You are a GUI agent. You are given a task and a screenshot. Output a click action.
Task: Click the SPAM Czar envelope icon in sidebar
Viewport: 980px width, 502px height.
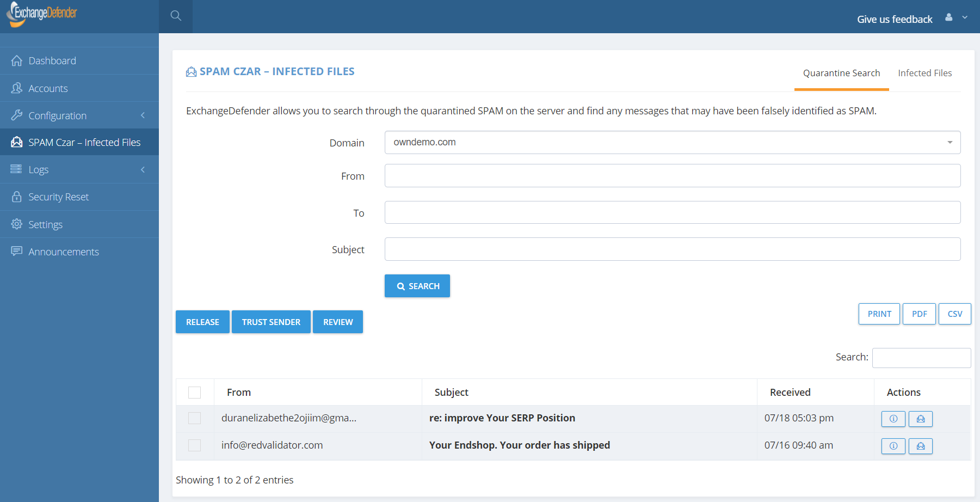17,142
